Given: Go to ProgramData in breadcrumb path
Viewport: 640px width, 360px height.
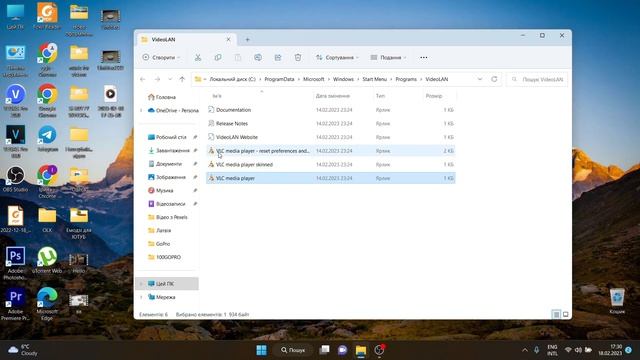Looking at the screenshot, I should click(279, 79).
